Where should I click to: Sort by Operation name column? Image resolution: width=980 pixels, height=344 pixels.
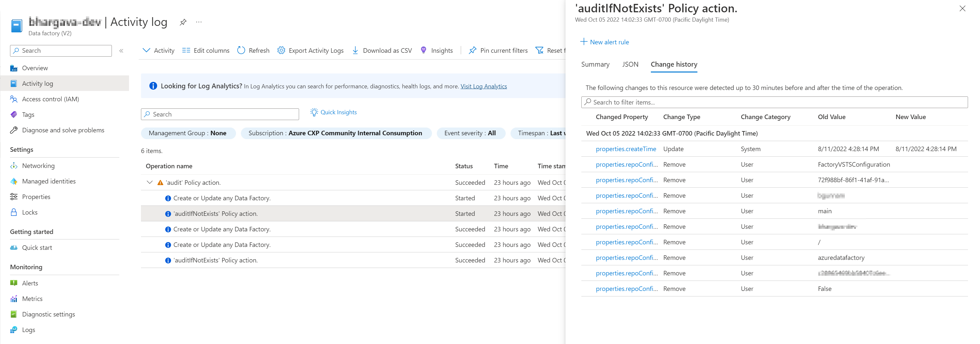point(169,166)
